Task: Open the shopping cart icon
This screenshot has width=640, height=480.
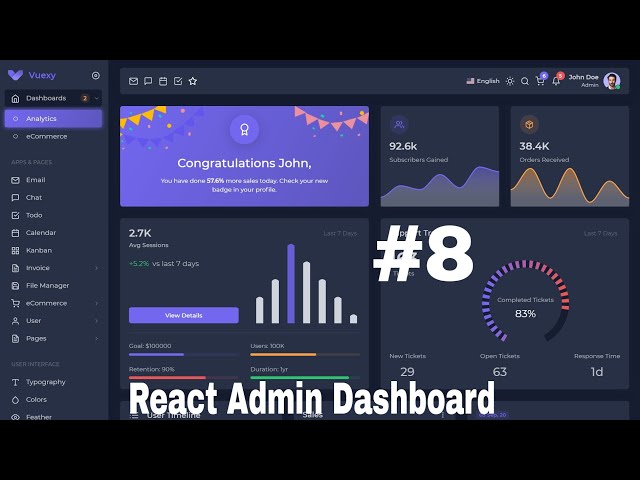Action: pos(540,81)
